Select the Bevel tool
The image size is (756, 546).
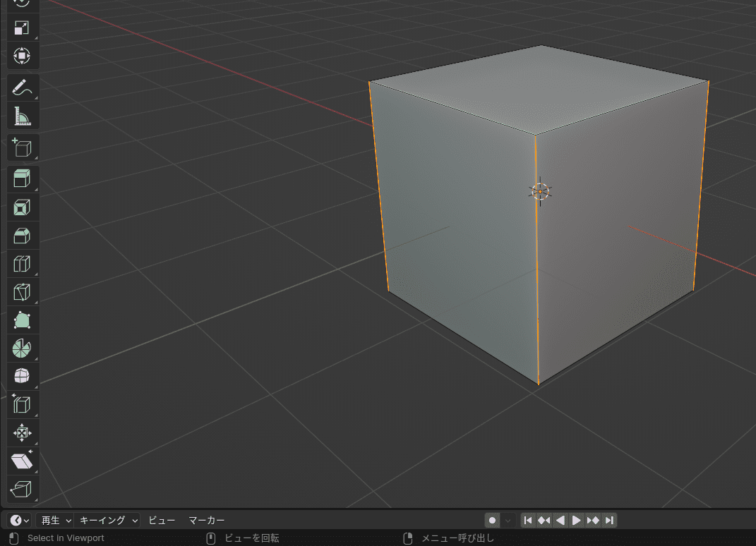click(x=22, y=236)
